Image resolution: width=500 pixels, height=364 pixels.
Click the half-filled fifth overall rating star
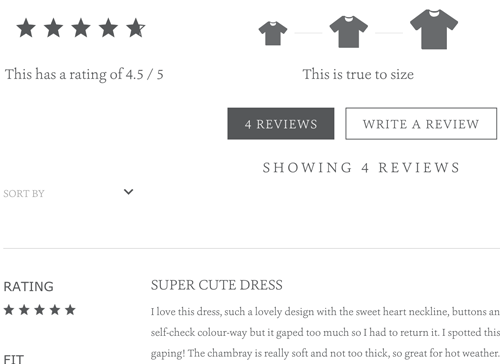(x=136, y=28)
